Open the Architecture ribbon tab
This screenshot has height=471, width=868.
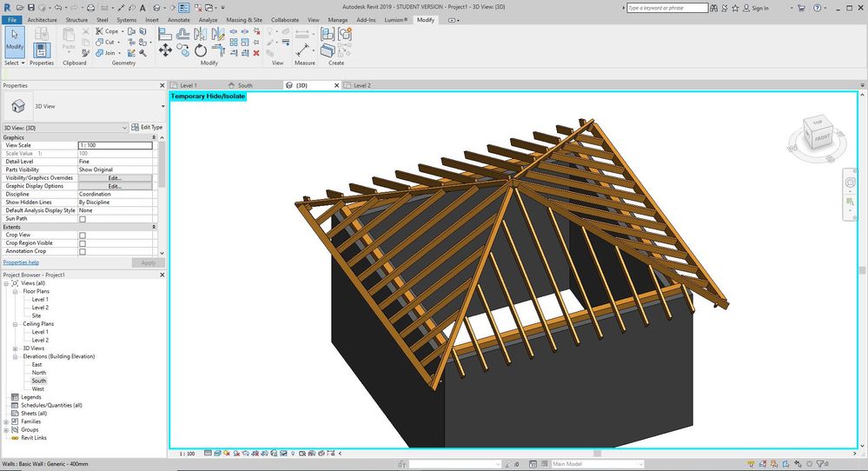[x=42, y=20]
